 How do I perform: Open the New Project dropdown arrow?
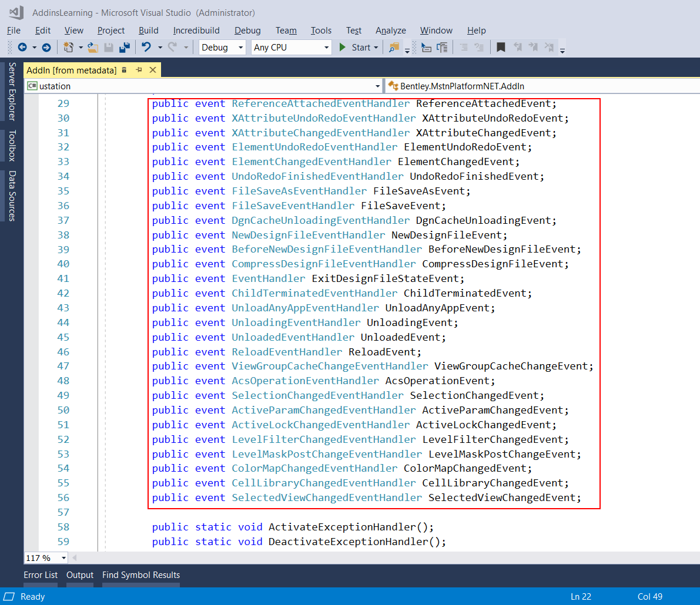point(81,48)
